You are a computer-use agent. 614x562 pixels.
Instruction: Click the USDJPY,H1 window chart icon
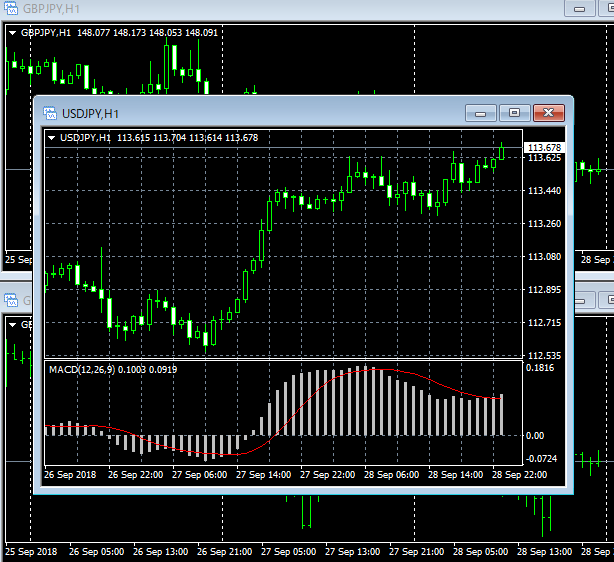(48, 113)
